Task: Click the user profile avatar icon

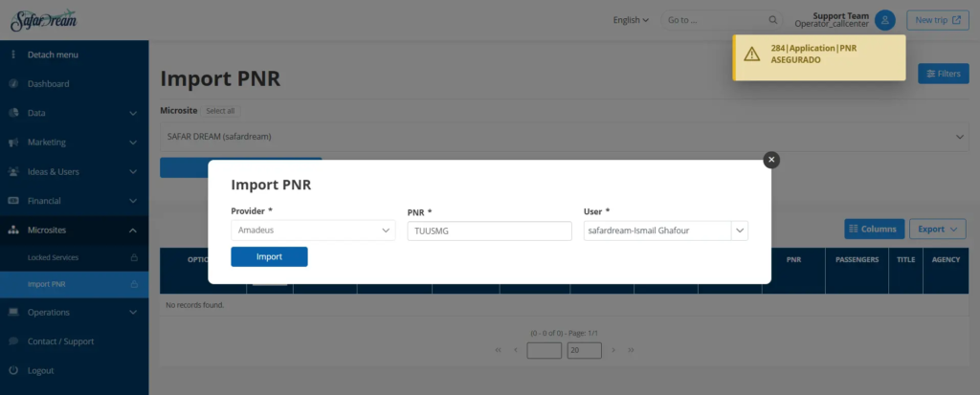Action: [886, 19]
